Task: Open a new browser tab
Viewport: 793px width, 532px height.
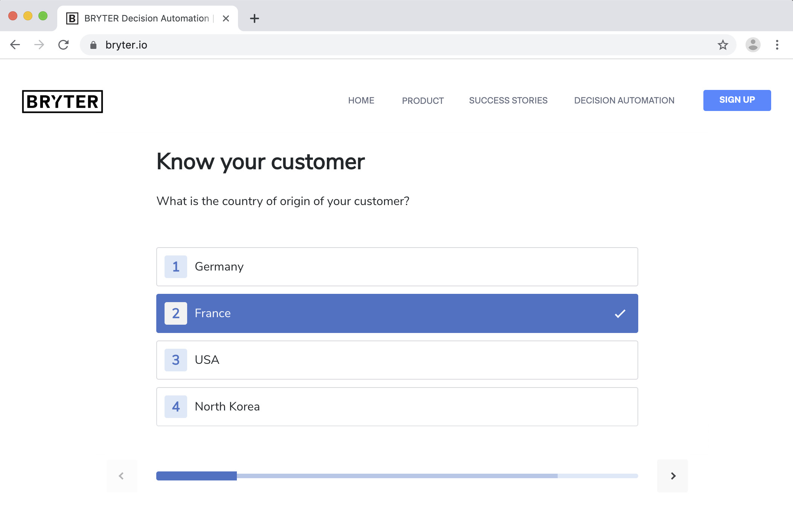Action: (255, 18)
